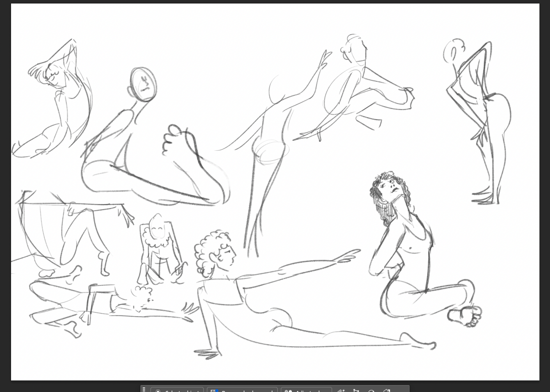Click the sparkle generative icon in taskbar
Image resolution: width=550 pixels, height=392 pixels.
click(x=341, y=390)
